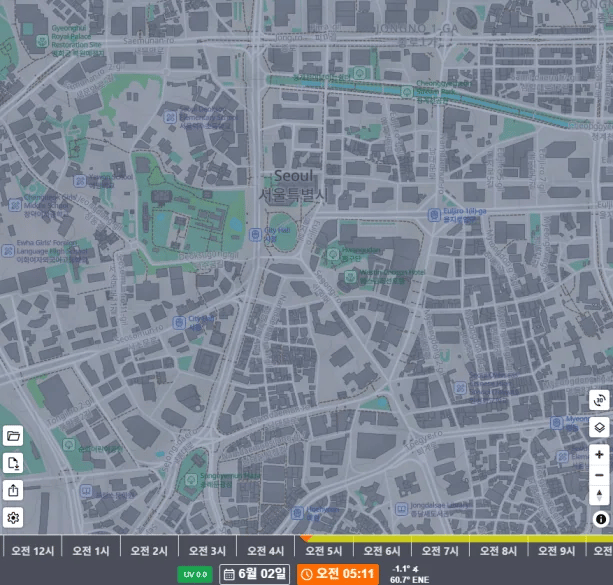
Task: Click the sun angle readout 60.7° ENE
Action: tap(409, 580)
